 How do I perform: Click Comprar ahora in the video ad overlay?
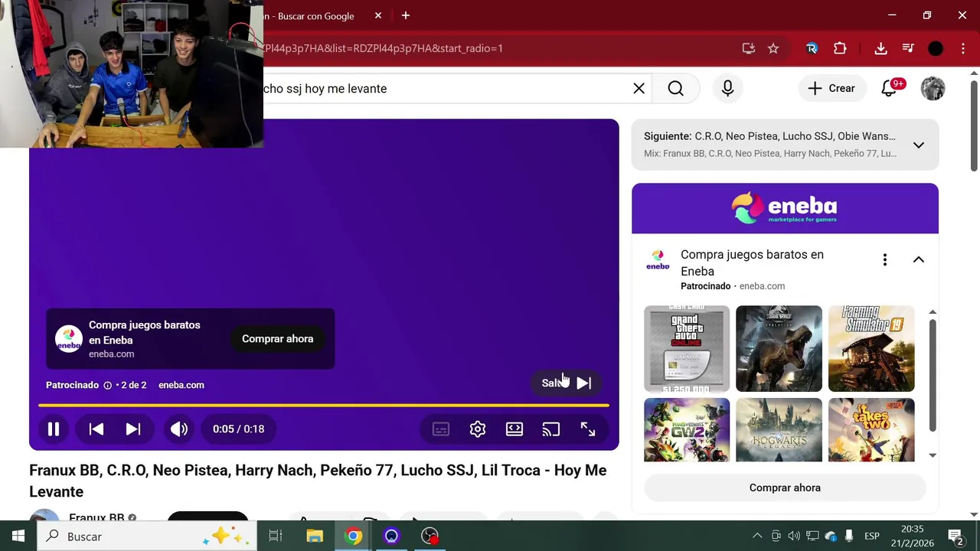[277, 339]
